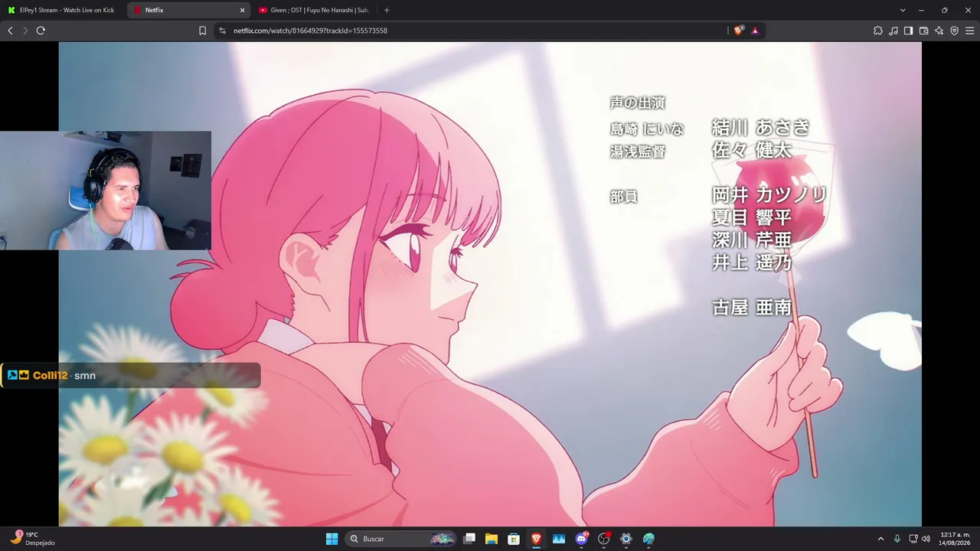Viewport: 980px width, 551px height.
Task: Open the Settings gear on the taskbar
Action: click(626, 539)
